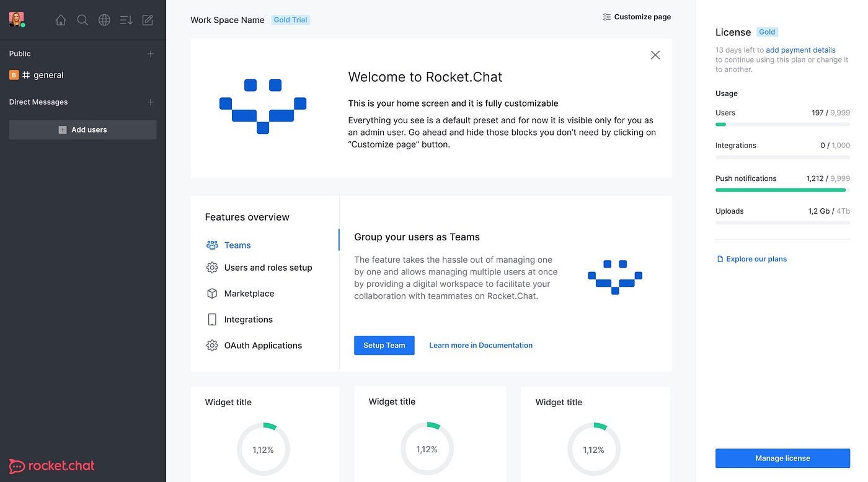Image resolution: width=868 pixels, height=482 pixels.
Task: Create new with pencil icon
Action: tap(148, 20)
